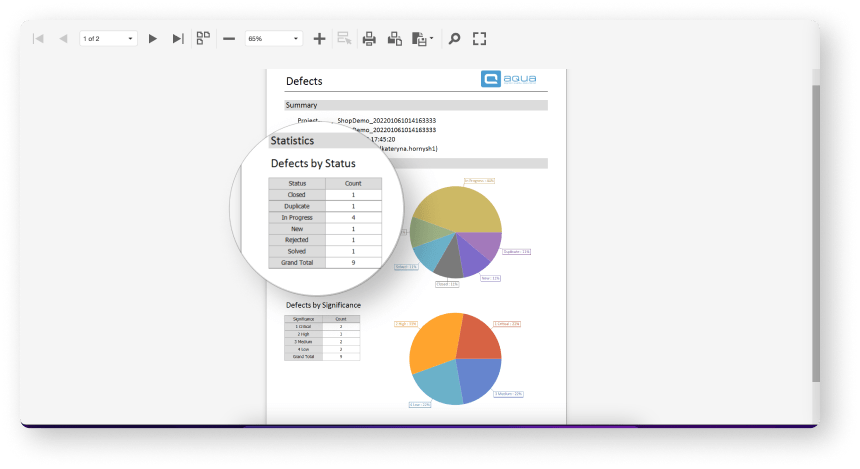Click the aqua logo in report header

pyautogui.click(x=511, y=79)
